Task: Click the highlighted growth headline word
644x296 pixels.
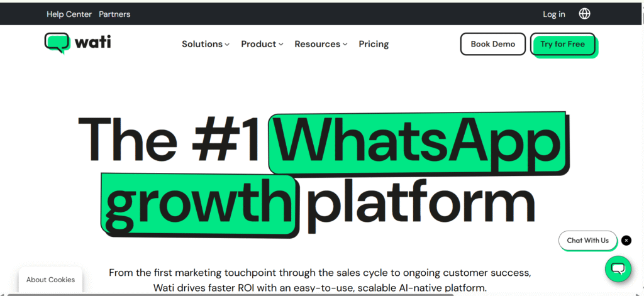Action: coord(198,204)
